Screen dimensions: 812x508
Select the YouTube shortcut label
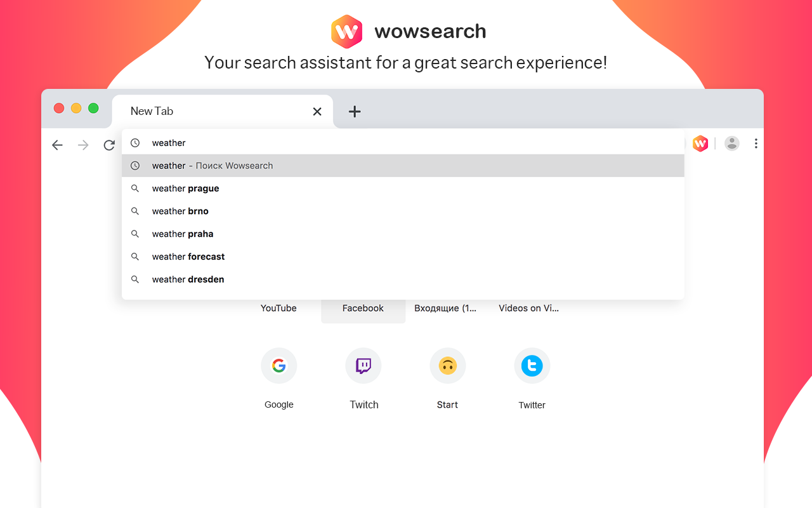click(278, 308)
